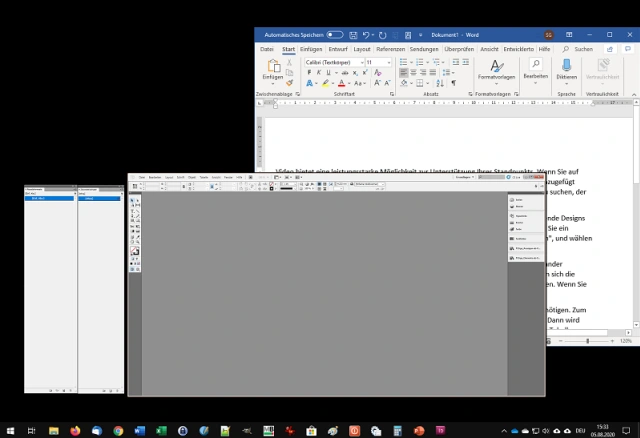Open the Sendungen ribbon tab
This screenshot has width=640, height=438.
click(424, 48)
